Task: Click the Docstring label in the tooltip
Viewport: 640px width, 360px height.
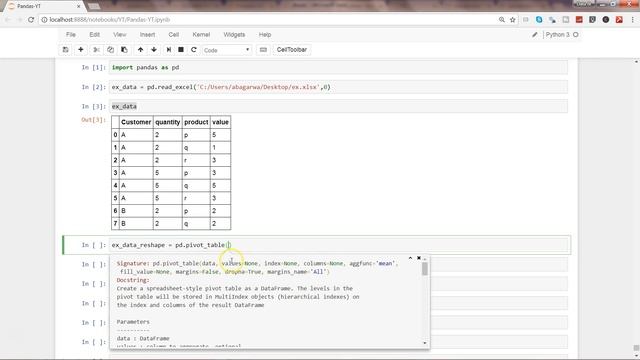Action: (x=133, y=280)
